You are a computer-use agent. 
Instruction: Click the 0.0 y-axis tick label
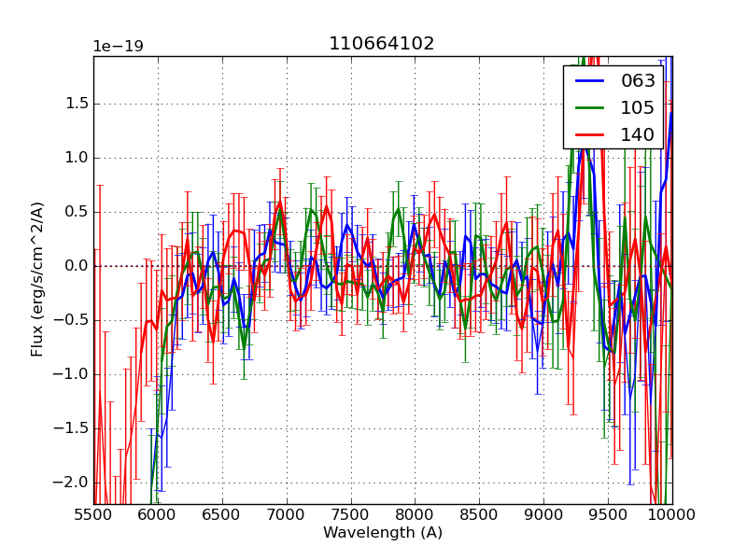[73, 266]
